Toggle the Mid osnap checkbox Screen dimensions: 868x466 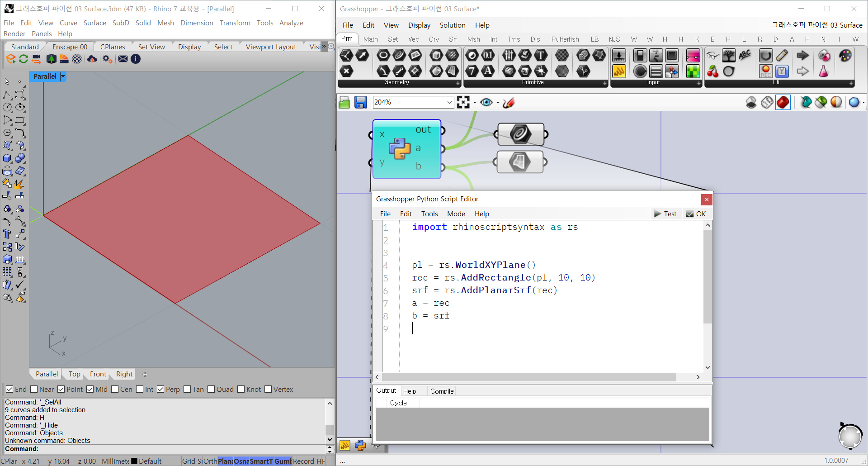[90, 389]
